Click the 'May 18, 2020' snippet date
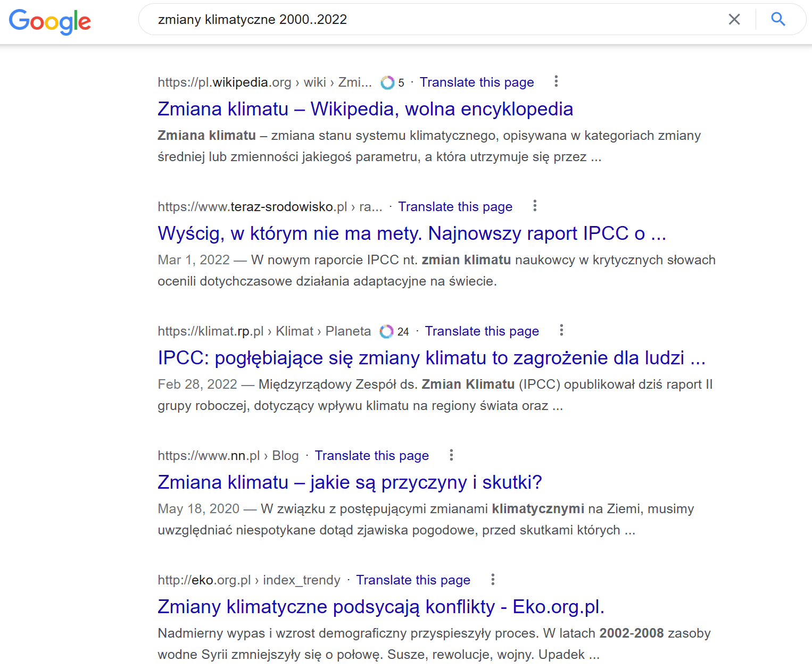812x669 pixels. [x=198, y=509]
